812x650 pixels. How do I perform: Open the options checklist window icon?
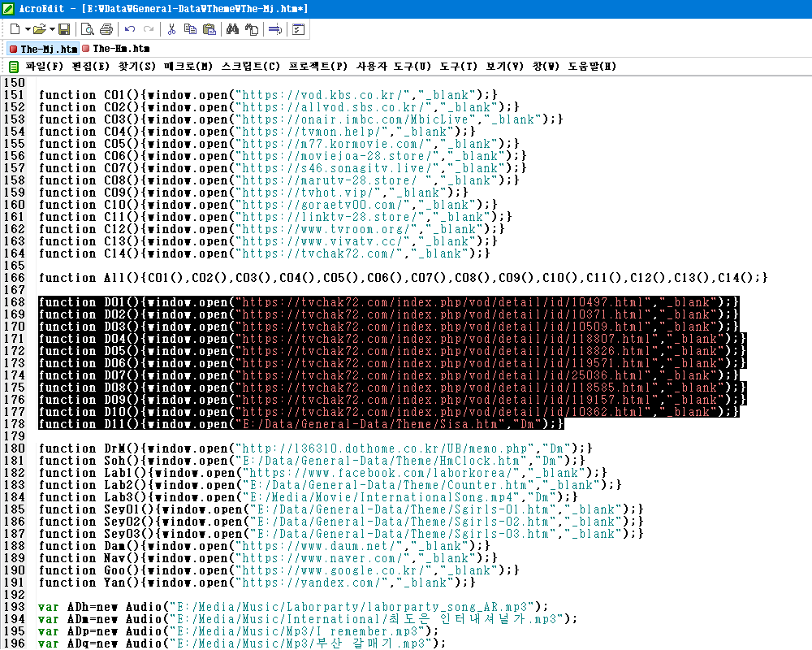point(298,29)
